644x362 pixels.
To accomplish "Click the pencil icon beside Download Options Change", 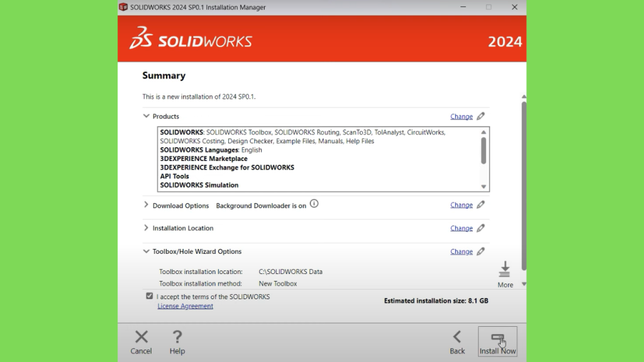I will [x=480, y=204].
